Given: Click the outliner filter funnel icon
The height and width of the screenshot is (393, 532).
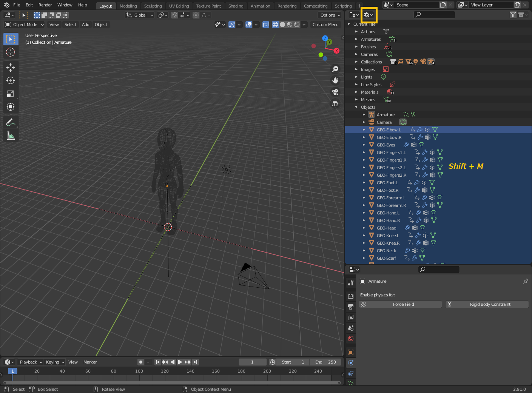Looking at the screenshot, I should pos(513,15).
